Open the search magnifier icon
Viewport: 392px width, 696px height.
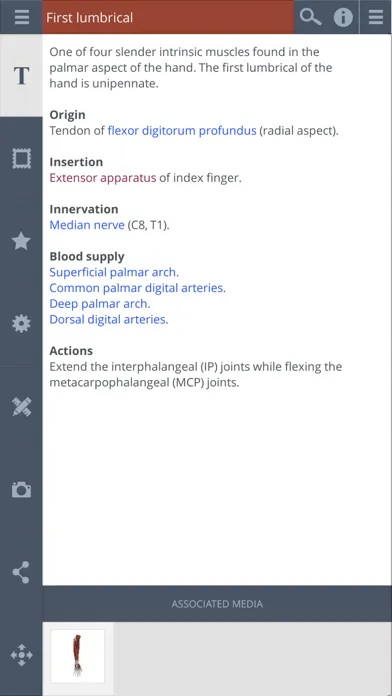pyautogui.click(x=310, y=17)
